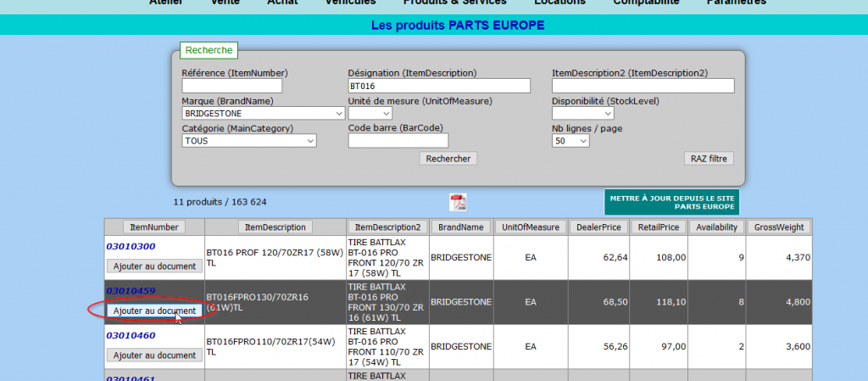Open the Comptabilité menu
Screen dimensions: 868x381
(x=646, y=3)
